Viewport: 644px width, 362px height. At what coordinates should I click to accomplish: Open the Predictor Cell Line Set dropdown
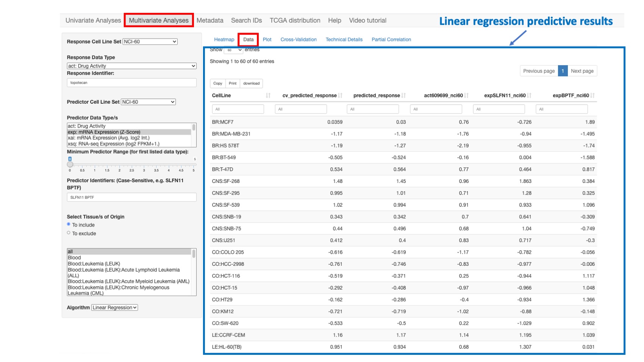pyautogui.click(x=148, y=102)
